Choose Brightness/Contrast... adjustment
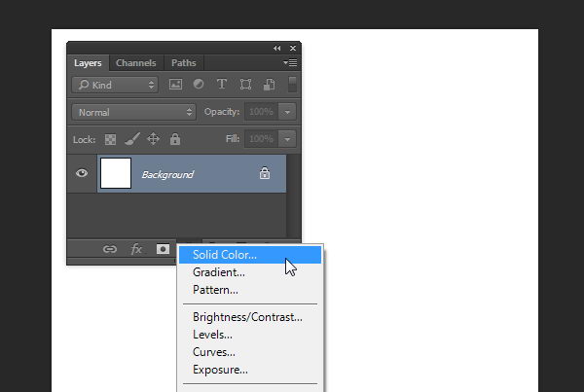584x392 pixels. pos(250,317)
